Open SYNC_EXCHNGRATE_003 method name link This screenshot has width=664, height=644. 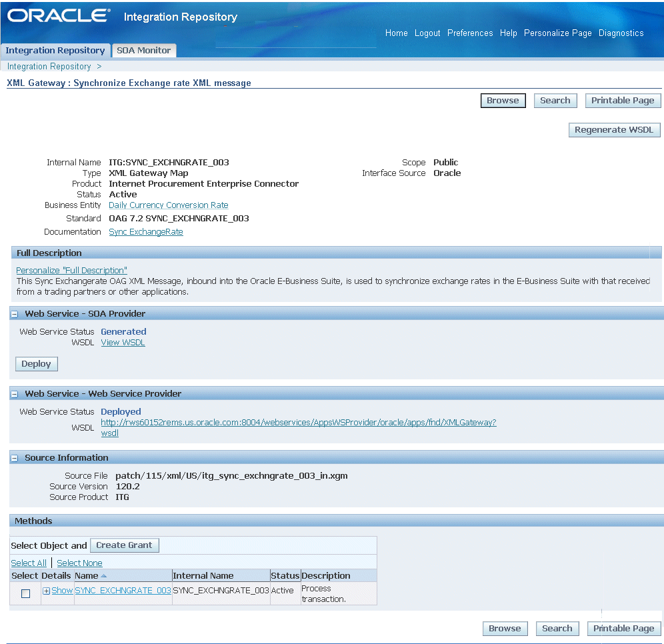(x=123, y=591)
